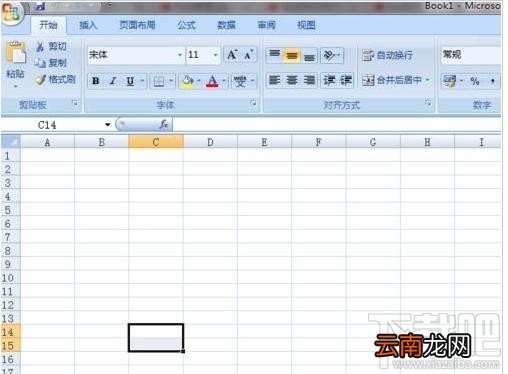Click the 自动换行 wrap text button
508x374 pixels.
coord(387,55)
